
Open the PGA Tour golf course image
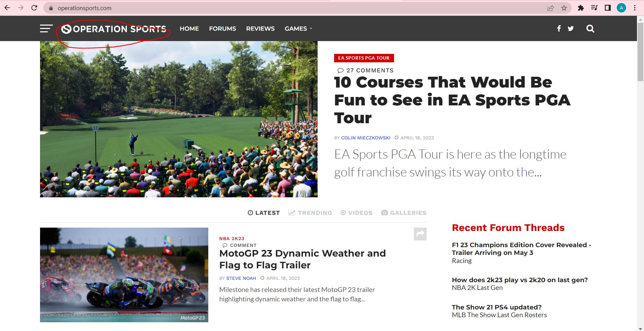click(x=179, y=119)
